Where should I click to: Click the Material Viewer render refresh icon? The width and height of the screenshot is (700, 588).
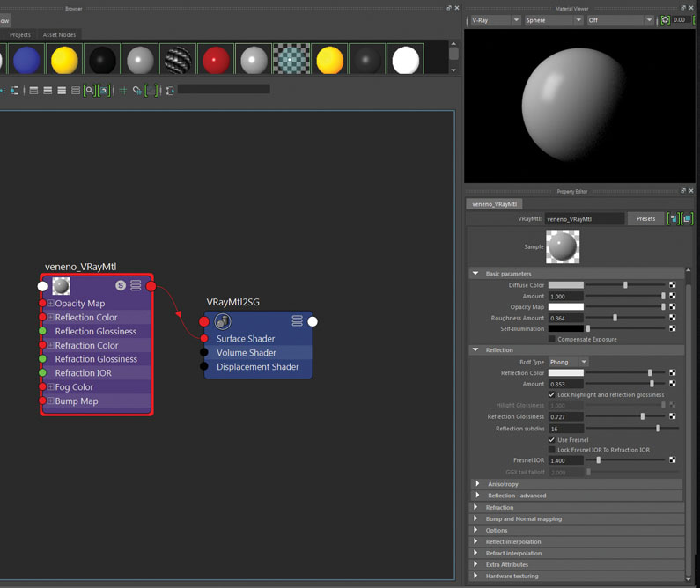pos(665,20)
